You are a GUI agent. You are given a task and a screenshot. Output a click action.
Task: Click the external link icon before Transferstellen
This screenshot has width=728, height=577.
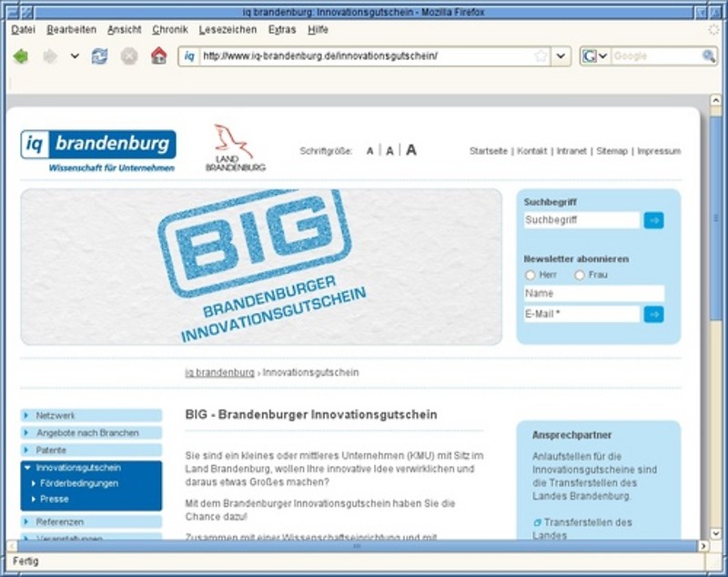coord(537,522)
